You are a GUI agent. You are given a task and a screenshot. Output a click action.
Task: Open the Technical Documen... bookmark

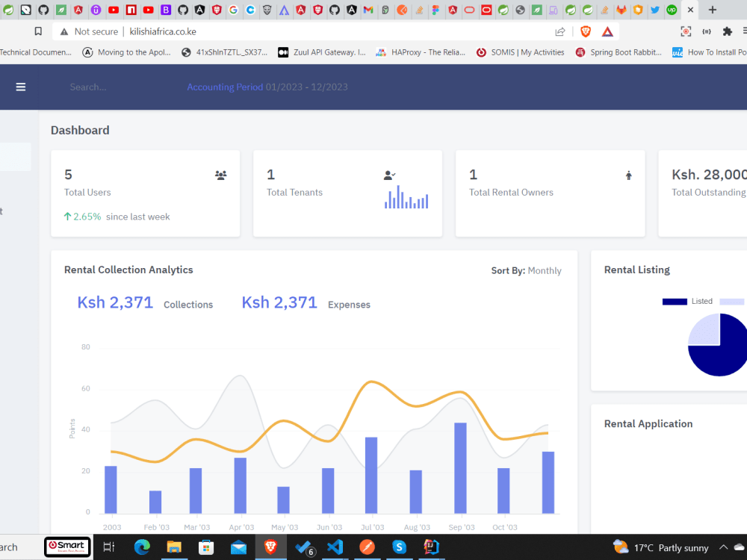point(36,52)
